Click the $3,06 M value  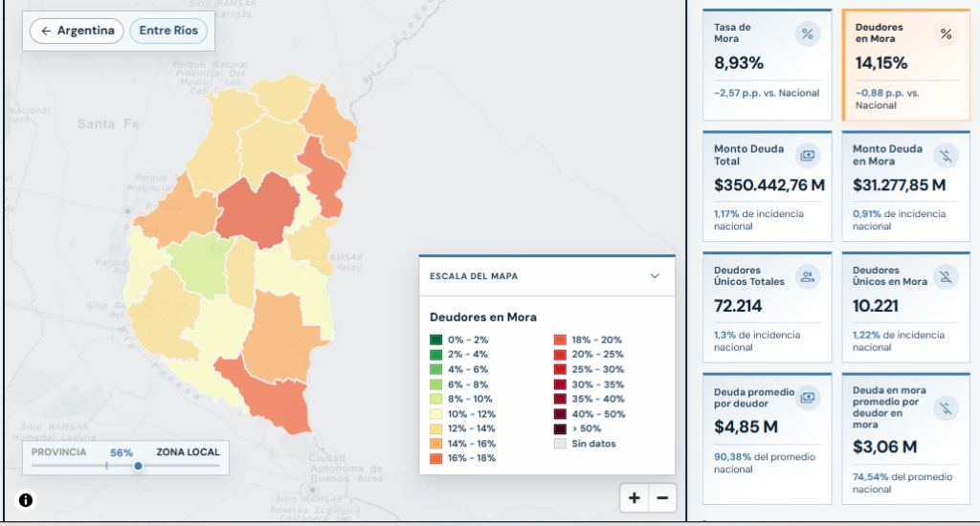click(884, 448)
